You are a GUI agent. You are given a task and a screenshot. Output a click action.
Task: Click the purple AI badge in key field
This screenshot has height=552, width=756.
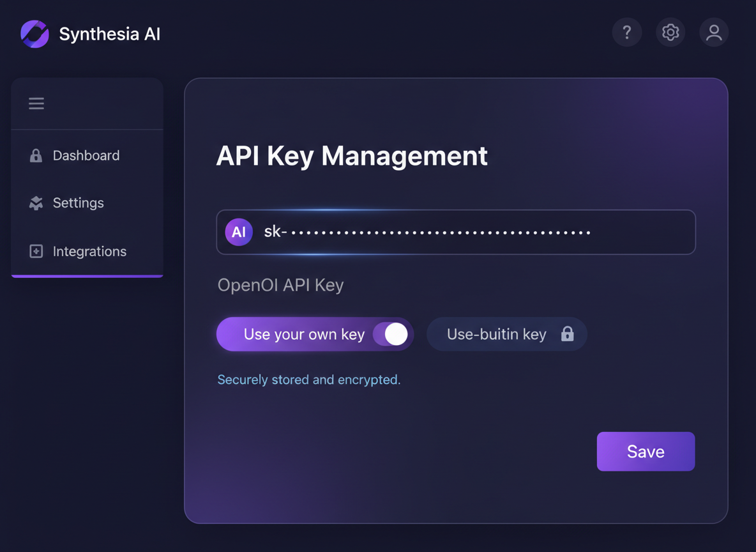(x=239, y=232)
